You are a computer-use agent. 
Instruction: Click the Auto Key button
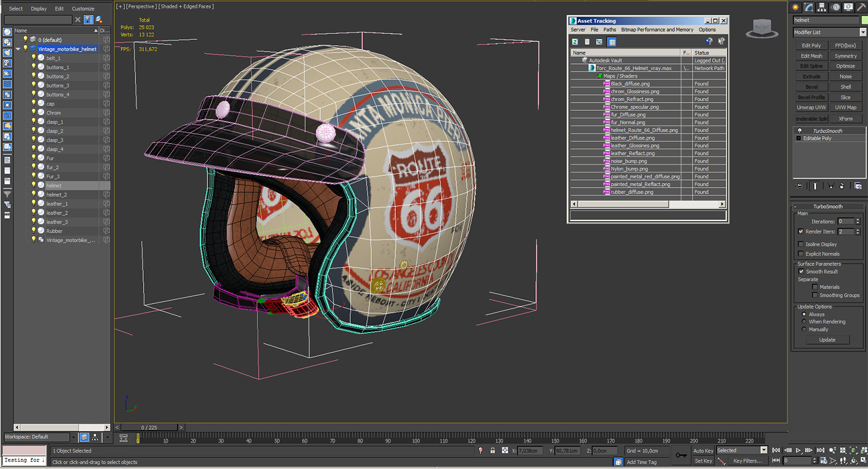click(x=703, y=450)
